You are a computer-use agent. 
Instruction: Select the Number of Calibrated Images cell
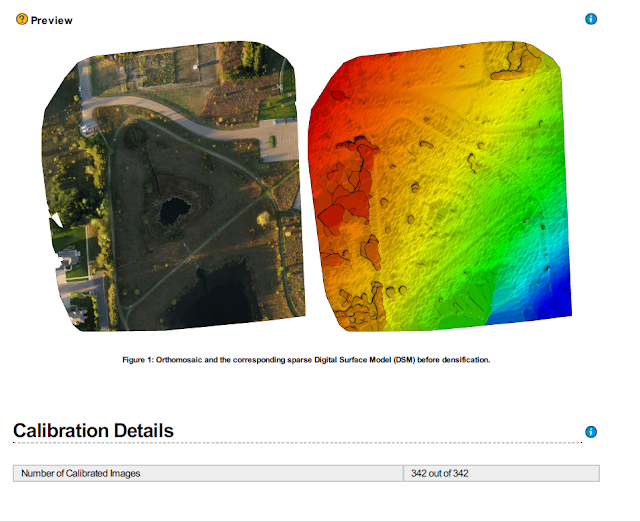click(208, 473)
